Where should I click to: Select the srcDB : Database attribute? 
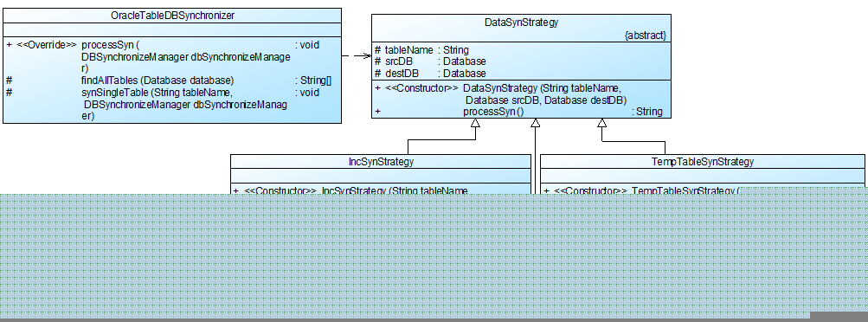point(430,61)
